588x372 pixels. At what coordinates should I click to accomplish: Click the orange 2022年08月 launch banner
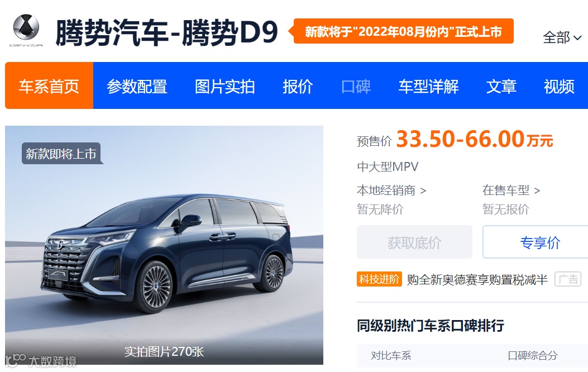[403, 31]
